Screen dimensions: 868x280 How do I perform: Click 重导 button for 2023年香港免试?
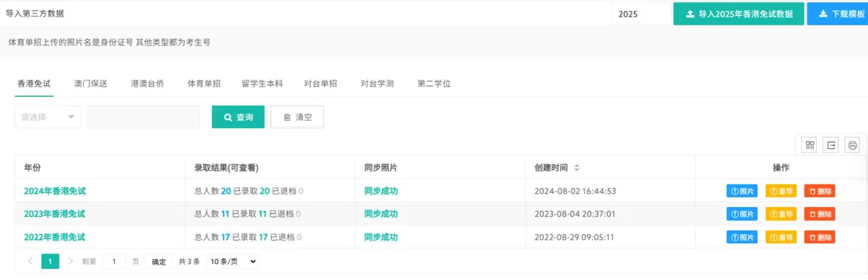point(780,214)
